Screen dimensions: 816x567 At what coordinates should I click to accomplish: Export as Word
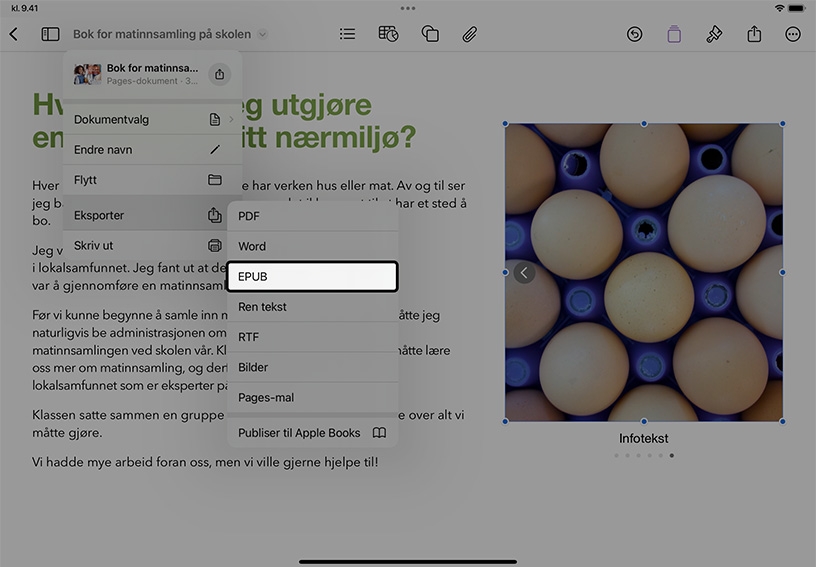[x=313, y=247]
